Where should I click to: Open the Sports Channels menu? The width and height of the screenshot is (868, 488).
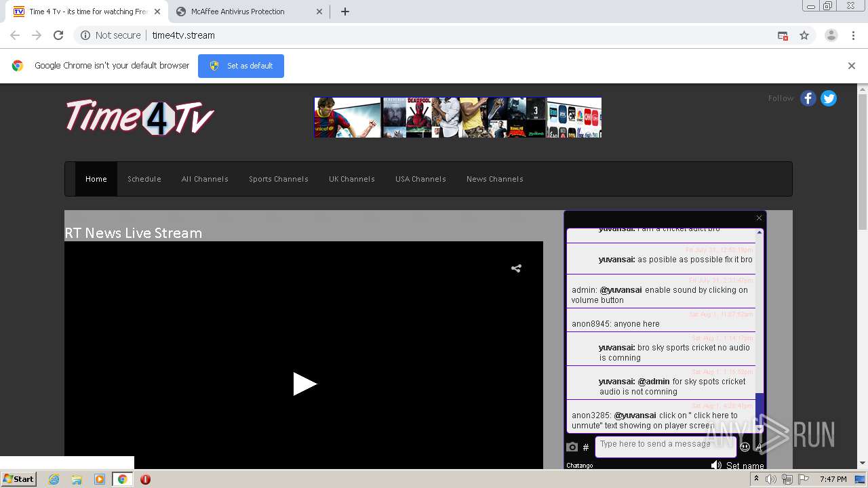point(279,179)
